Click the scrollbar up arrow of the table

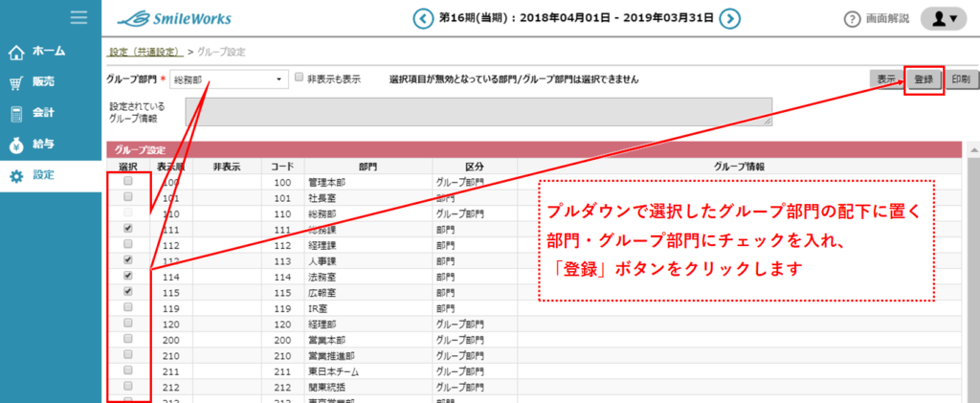coord(972,150)
